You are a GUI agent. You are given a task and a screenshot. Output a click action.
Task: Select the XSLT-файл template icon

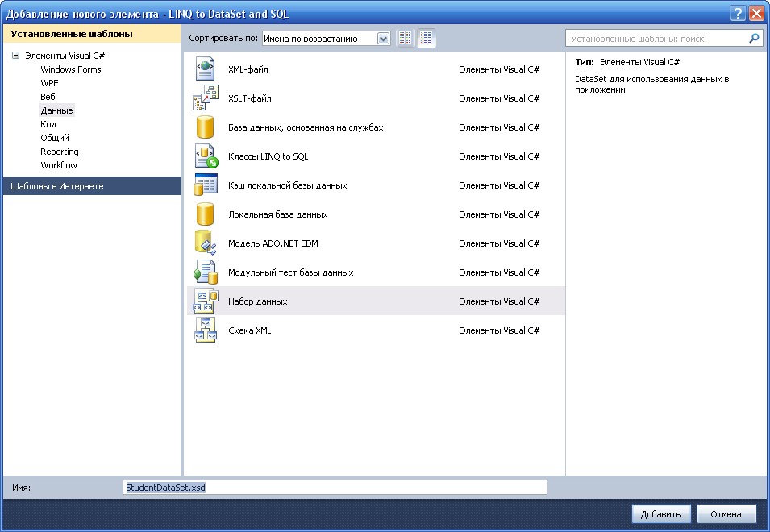[206, 98]
